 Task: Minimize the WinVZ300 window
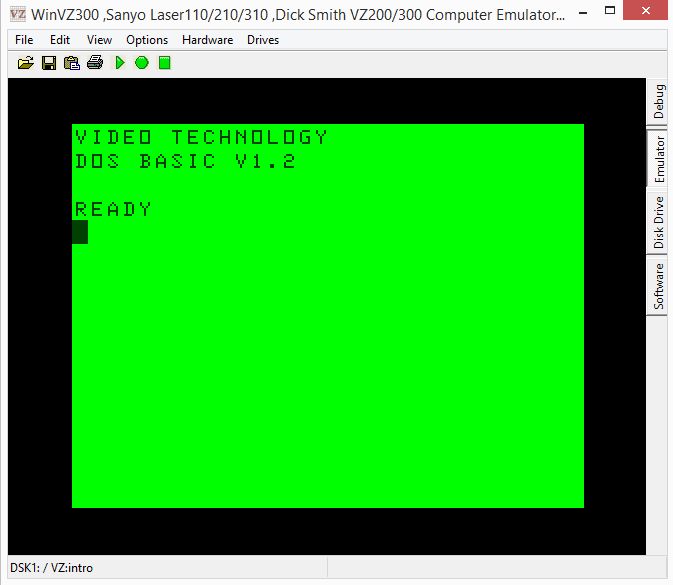[x=583, y=13]
